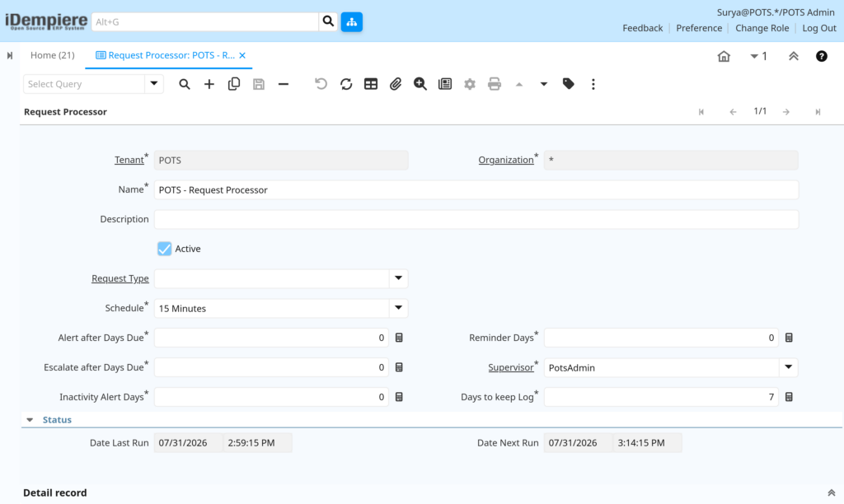Expand the left side panel arrow
Screen dimensions: 844x504
pos(10,55)
